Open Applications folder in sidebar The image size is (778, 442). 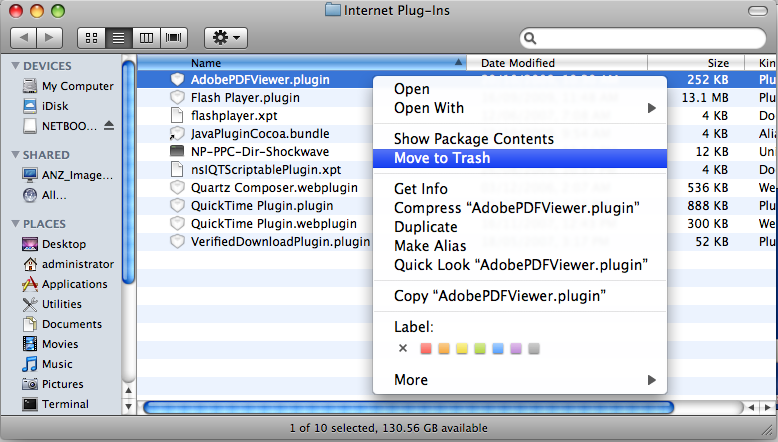65,284
